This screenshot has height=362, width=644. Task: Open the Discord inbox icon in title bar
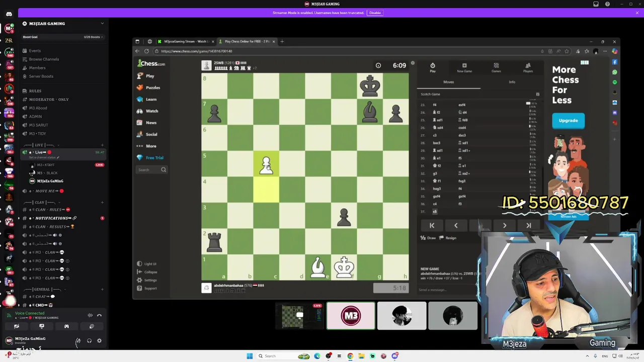[596, 4]
